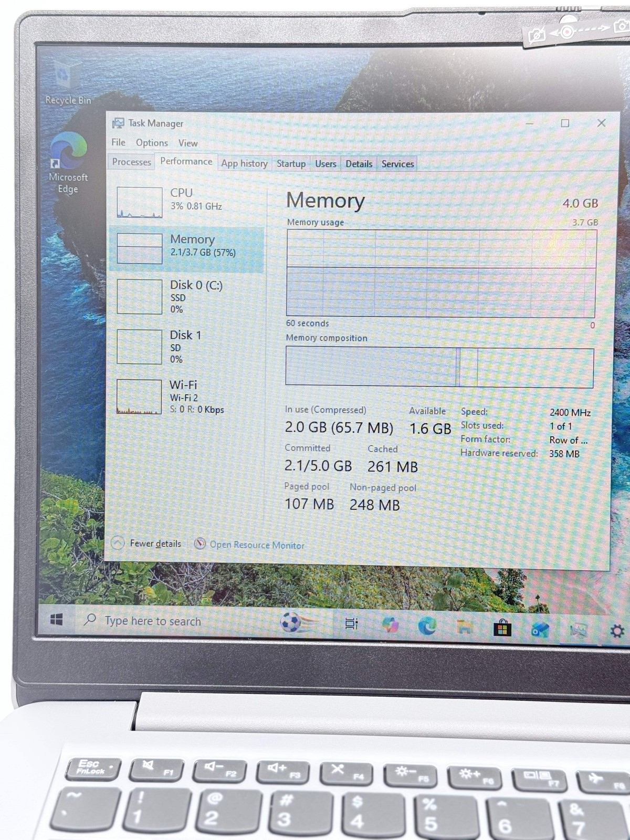Click the Paged pool 107 MB value
The height and width of the screenshot is (840, 630).
point(309,504)
